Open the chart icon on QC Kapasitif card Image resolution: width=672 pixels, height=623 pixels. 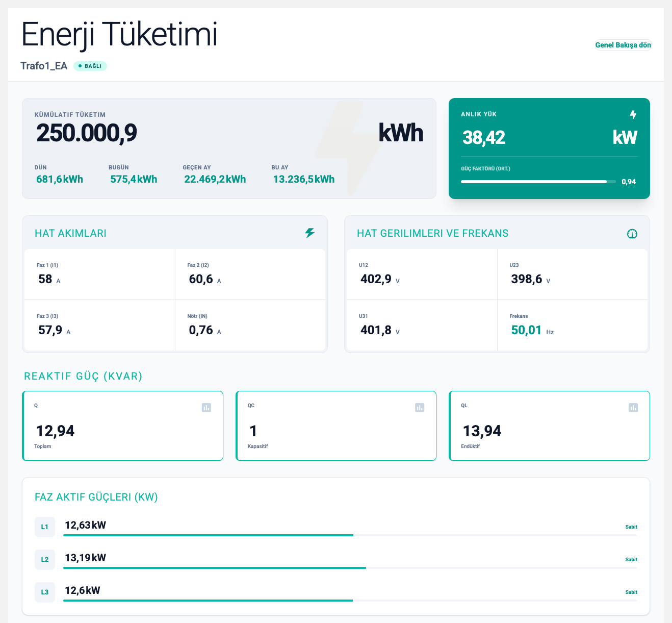tap(420, 408)
